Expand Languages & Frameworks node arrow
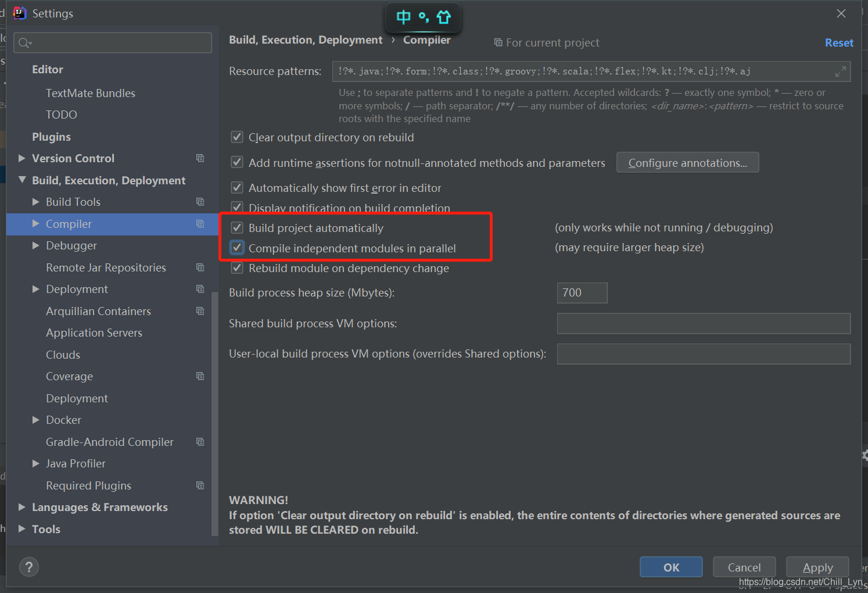Viewport: 868px width, 593px height. (21, 507)
